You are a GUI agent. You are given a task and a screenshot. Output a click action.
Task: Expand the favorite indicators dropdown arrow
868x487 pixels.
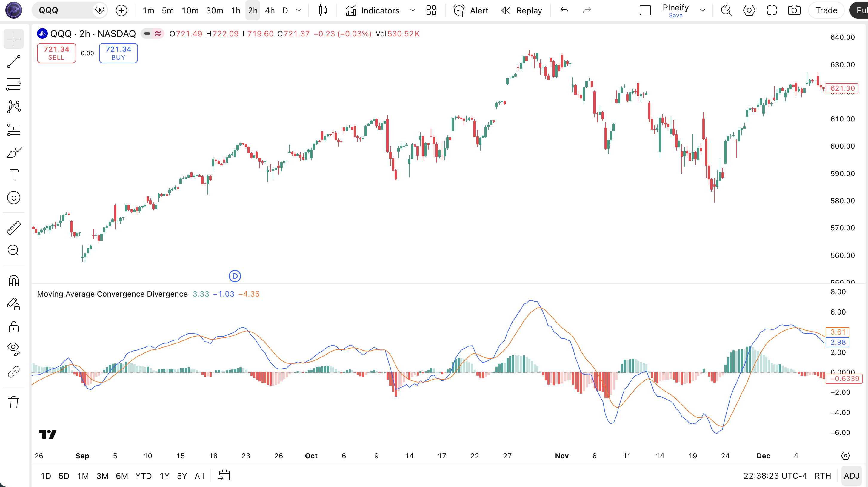tap(413, 10)
